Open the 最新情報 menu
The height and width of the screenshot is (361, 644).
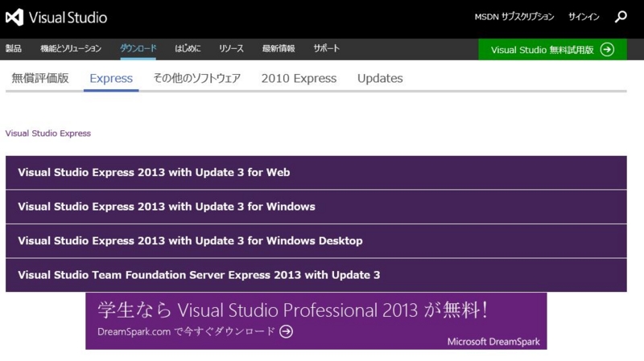coord(279,48)
